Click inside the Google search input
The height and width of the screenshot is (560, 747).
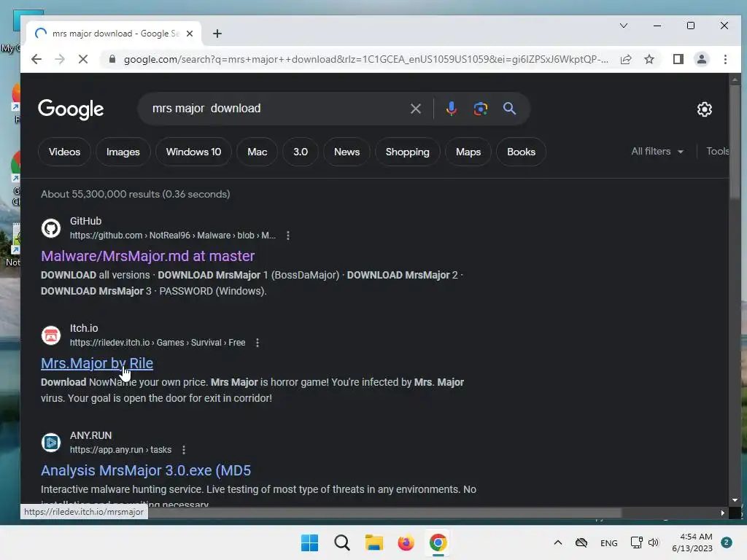[276, 109]
